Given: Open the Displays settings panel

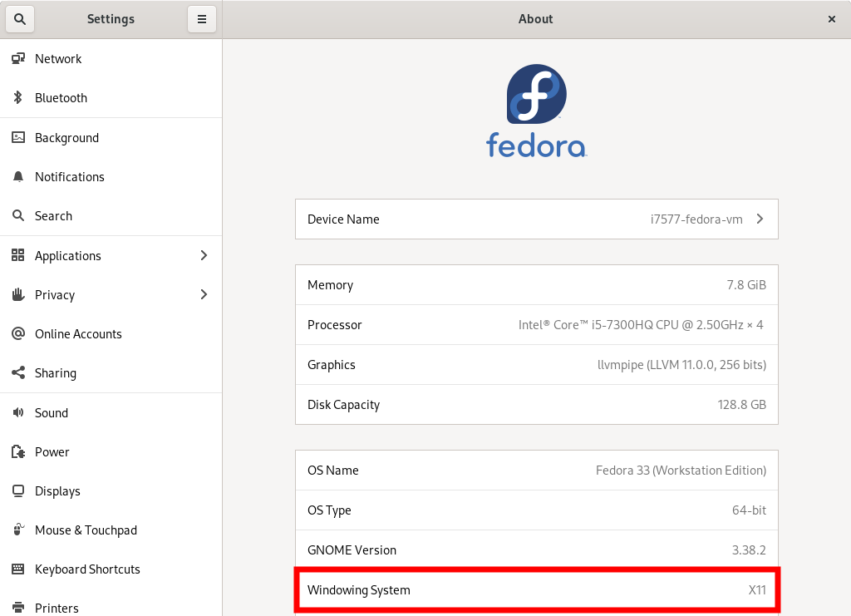Looking at the screenshot, I should [x=57, y=491].
